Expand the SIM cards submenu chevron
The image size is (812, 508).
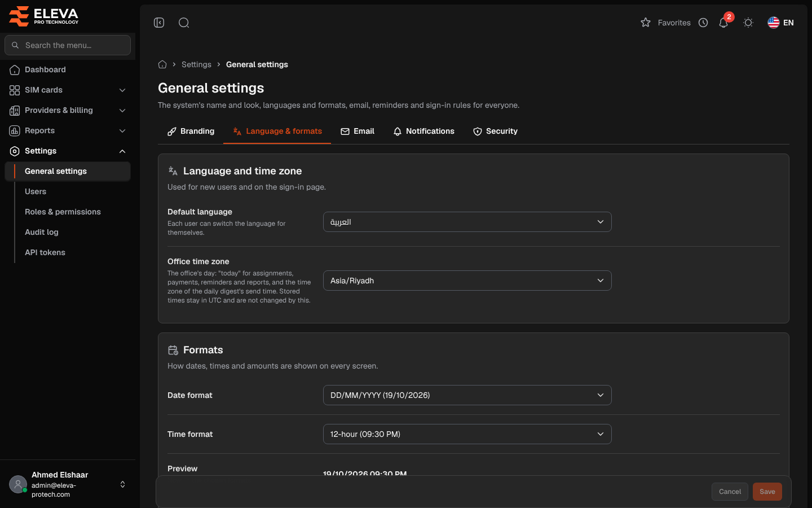coord(122,90)
